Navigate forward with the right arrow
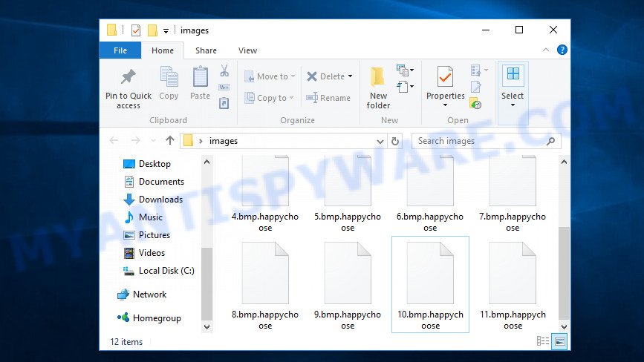The image size is (644, 362). 135,141
